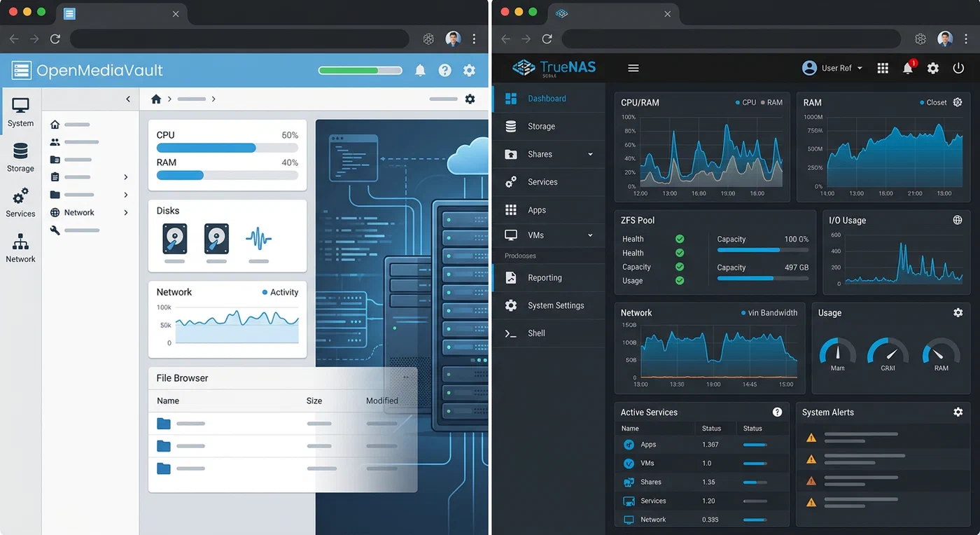Open the User Rof account dropdown
Viewport: 980px width, 535px height.
pos(832,68)
